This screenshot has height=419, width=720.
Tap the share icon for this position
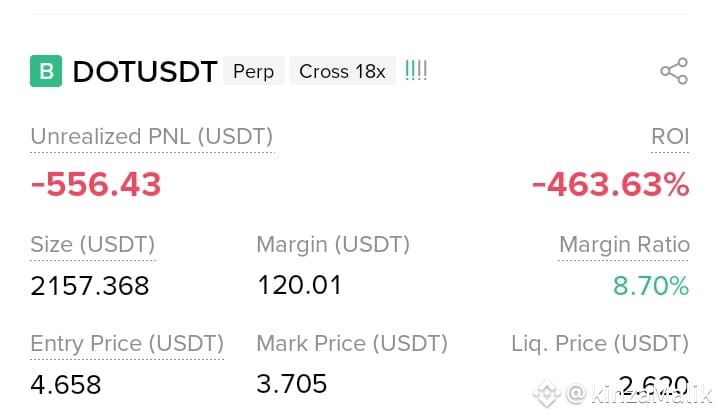tap(674, 71)
